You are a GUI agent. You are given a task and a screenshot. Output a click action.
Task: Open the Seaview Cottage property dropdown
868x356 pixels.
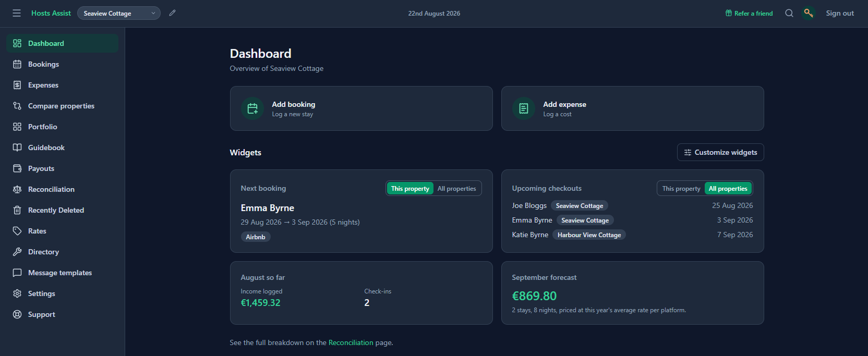pyautogui.click(x=119, y=13)
